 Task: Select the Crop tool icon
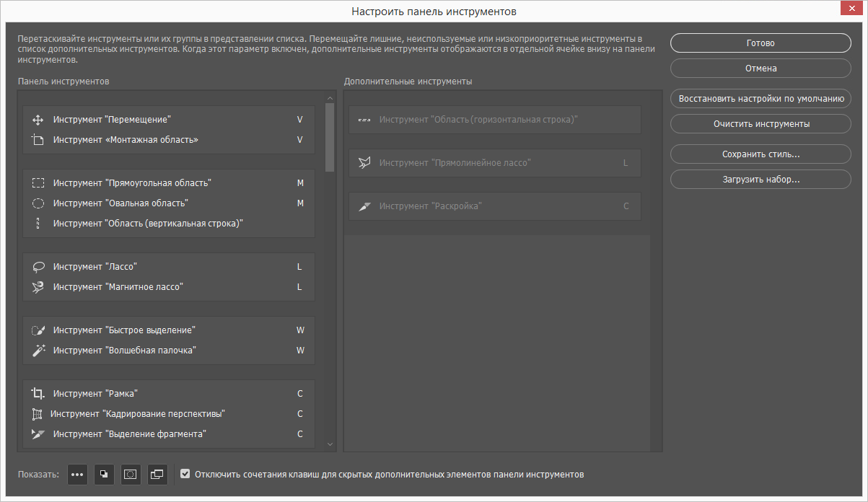tap(39, 394)
